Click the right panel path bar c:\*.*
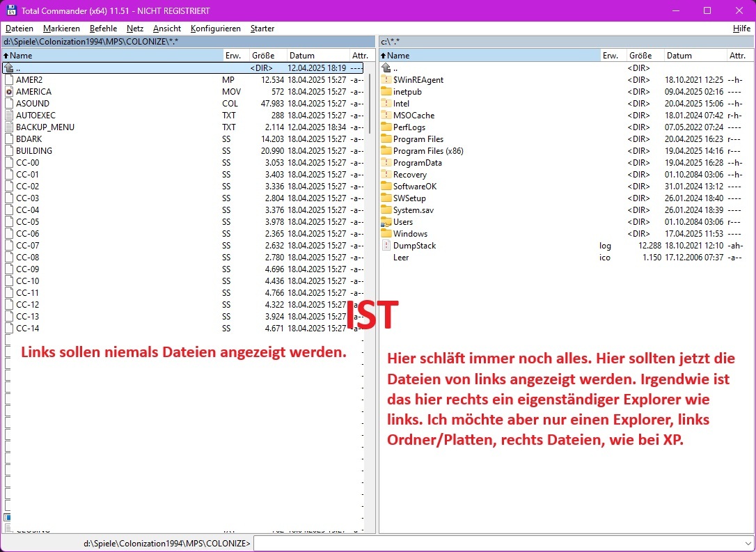756x552 pixels. click(567, 42)
